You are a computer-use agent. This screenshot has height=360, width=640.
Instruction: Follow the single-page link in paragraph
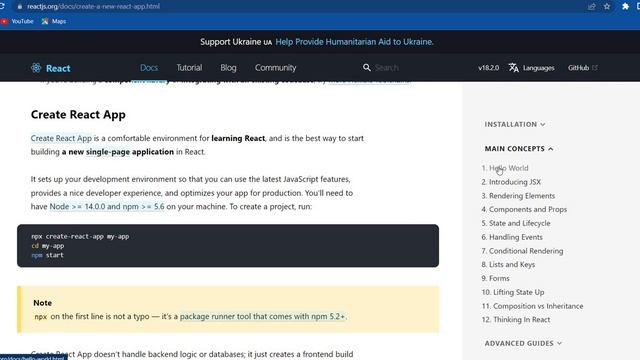point(108,152)
